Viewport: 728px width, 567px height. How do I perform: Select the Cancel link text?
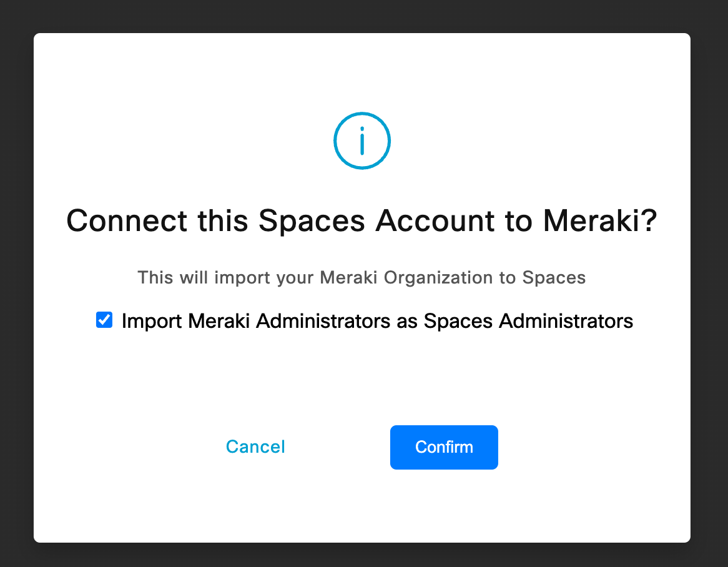coord(255,447)
